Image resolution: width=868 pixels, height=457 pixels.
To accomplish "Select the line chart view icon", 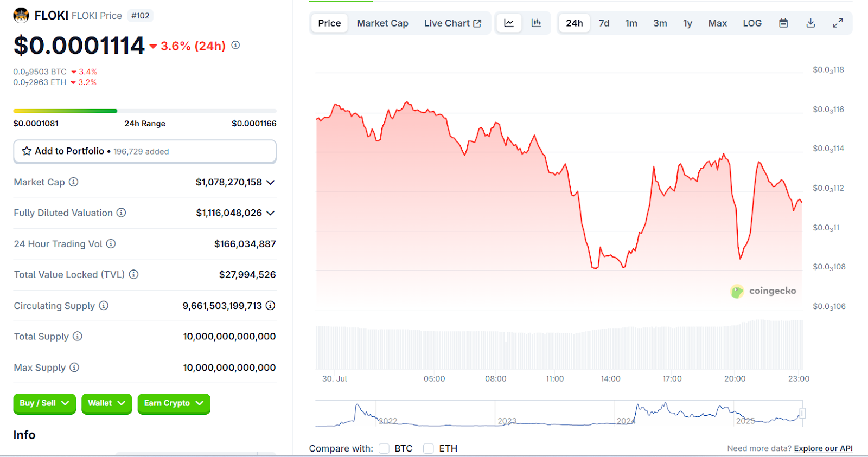I will pyautogui.click(x=509, y=23).
